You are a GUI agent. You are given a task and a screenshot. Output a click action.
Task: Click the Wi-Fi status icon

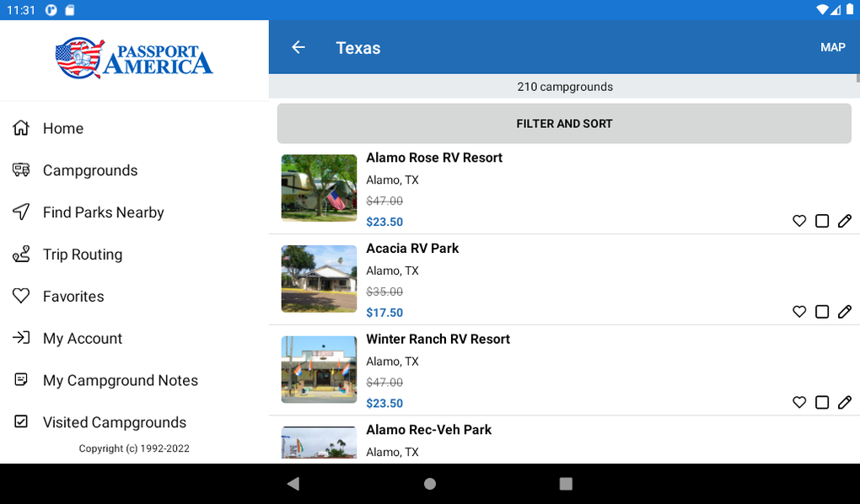click(821, 9)
